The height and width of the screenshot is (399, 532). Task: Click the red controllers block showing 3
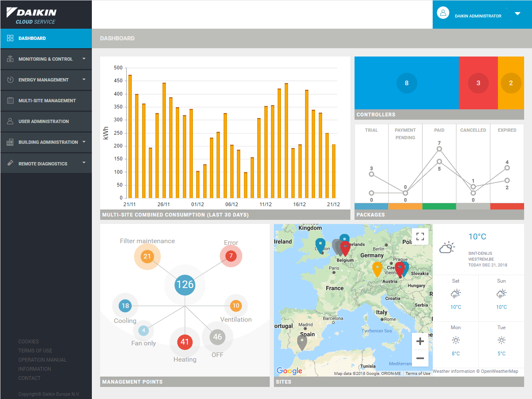point(478,83)
